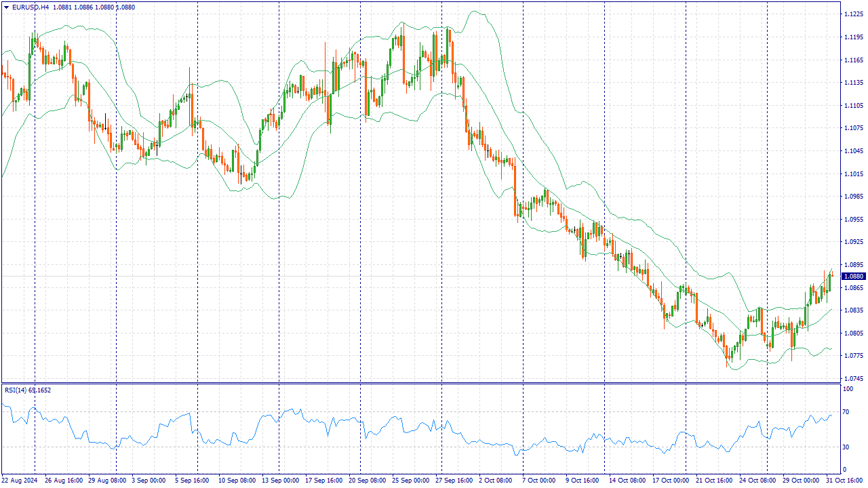Click the 1.0835 price scale label

[x=853, y=310]
